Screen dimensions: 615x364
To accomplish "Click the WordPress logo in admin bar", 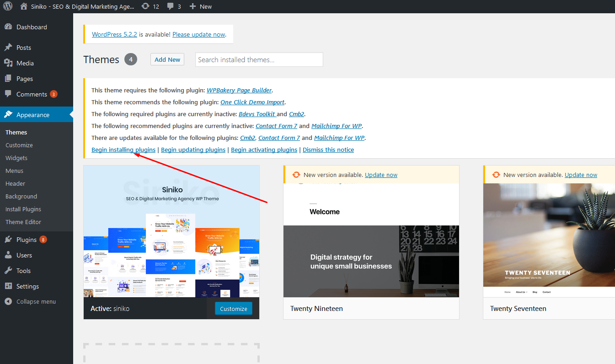I will [x=8, y=6].
